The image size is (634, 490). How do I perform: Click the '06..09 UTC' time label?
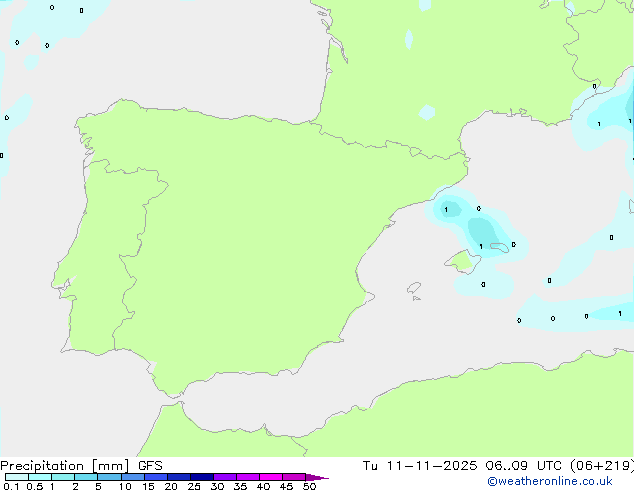click(x=524, y=466)
